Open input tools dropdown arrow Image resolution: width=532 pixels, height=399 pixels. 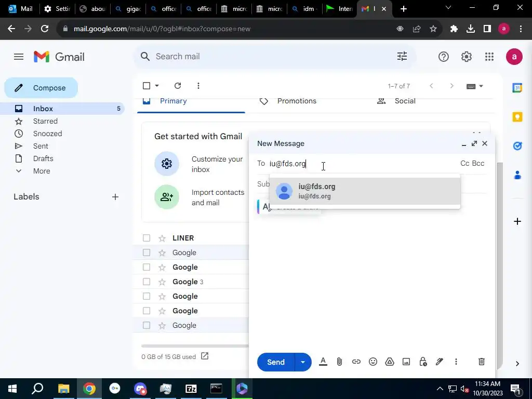[481, 86]
